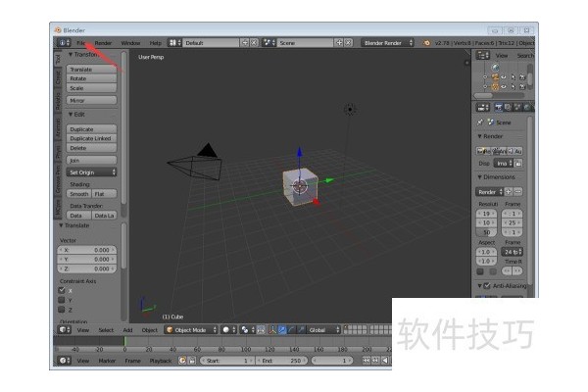This screenshot has height=392, width=588.
Task: Open the Info editor type selector icon
Action: [x=64, y=43]
